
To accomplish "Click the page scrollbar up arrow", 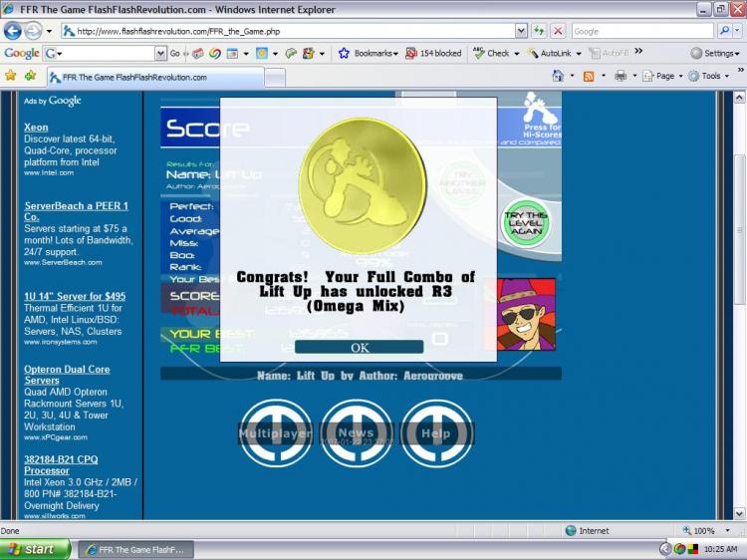I will click(739, 98).
